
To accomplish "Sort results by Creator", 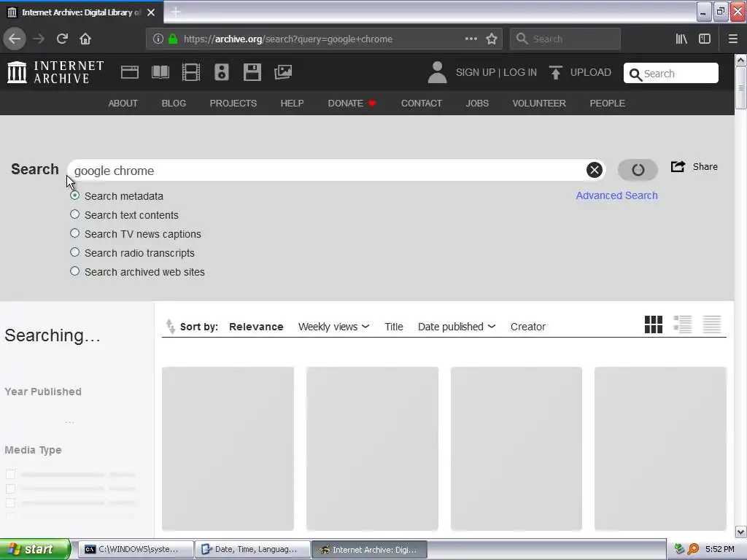I will (528, 327).
